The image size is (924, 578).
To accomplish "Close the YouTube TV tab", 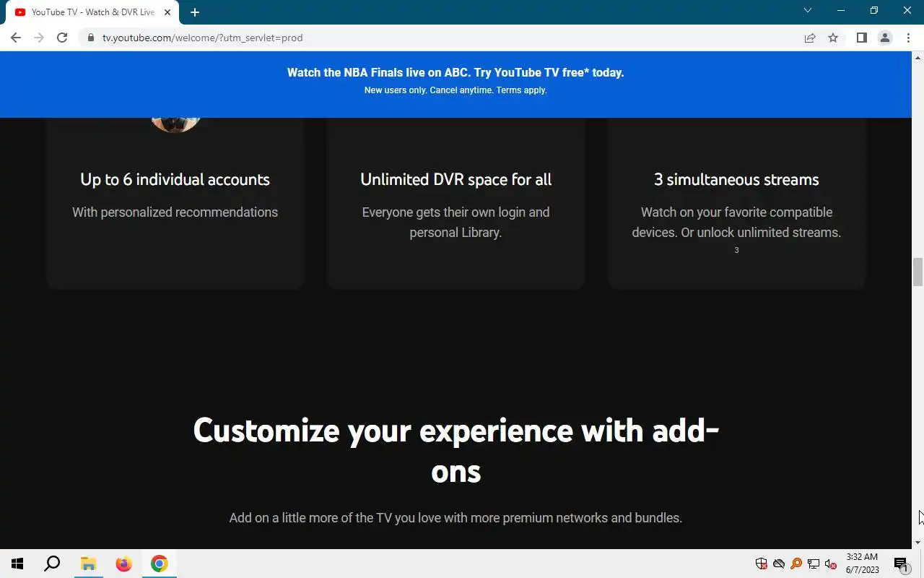I will (167, 12).
